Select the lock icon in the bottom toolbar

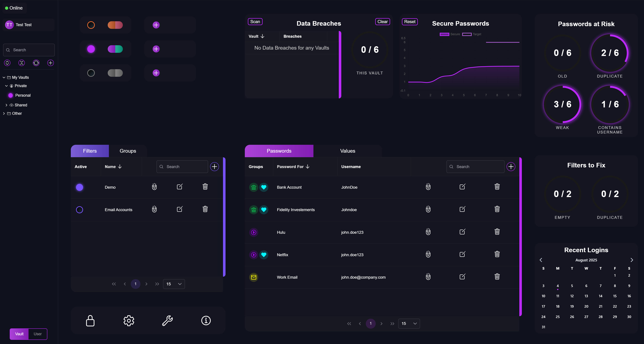pyautogui.click(x=90, y=321)
